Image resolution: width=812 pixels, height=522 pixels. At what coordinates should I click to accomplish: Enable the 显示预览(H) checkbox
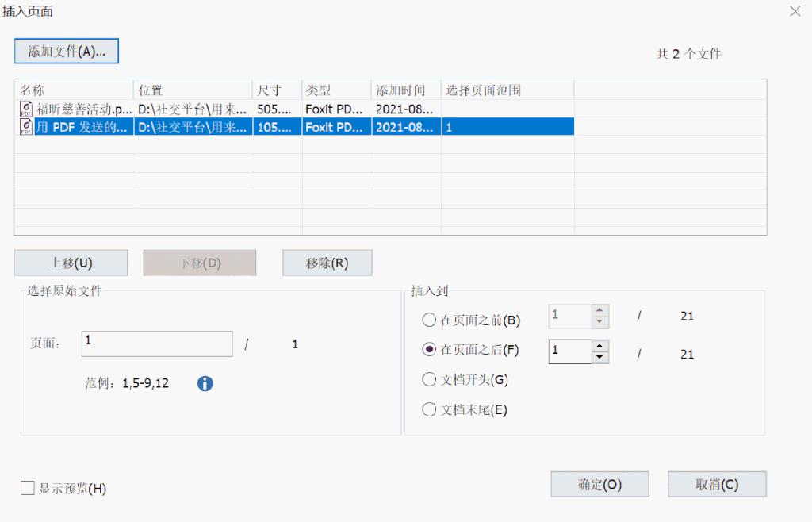(x=26, y=489)
